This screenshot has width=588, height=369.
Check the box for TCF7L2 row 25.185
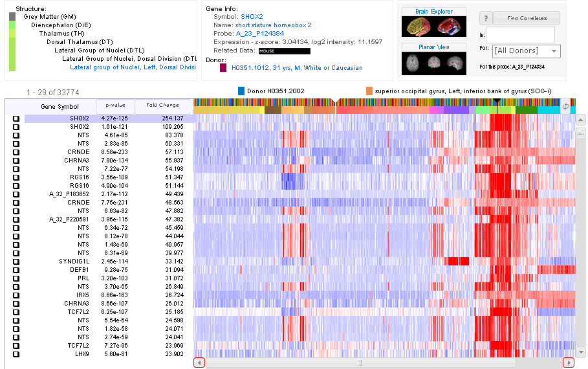[16, 312]
